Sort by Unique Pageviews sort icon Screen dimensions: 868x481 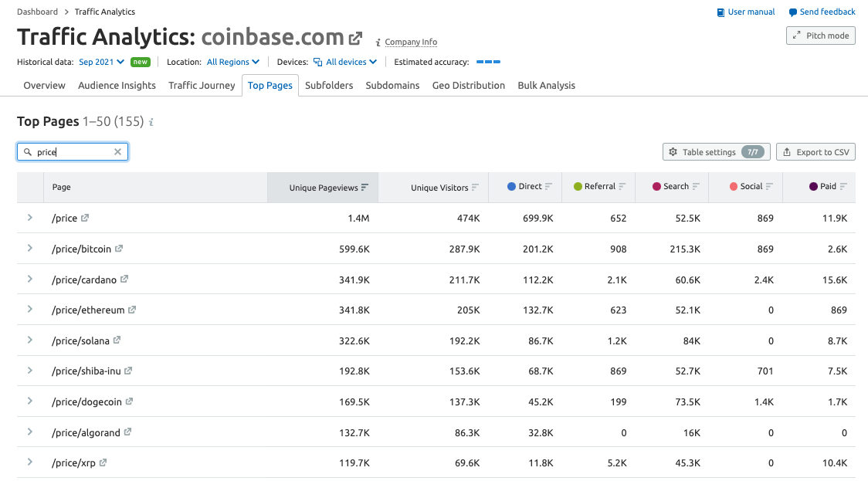(364, 188)
